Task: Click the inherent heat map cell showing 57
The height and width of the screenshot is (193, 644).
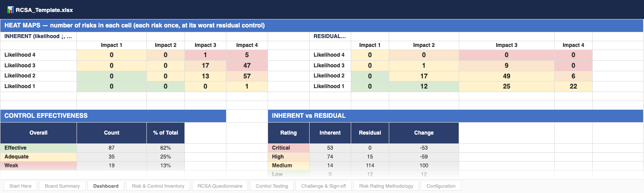Action: pos(247,76)
